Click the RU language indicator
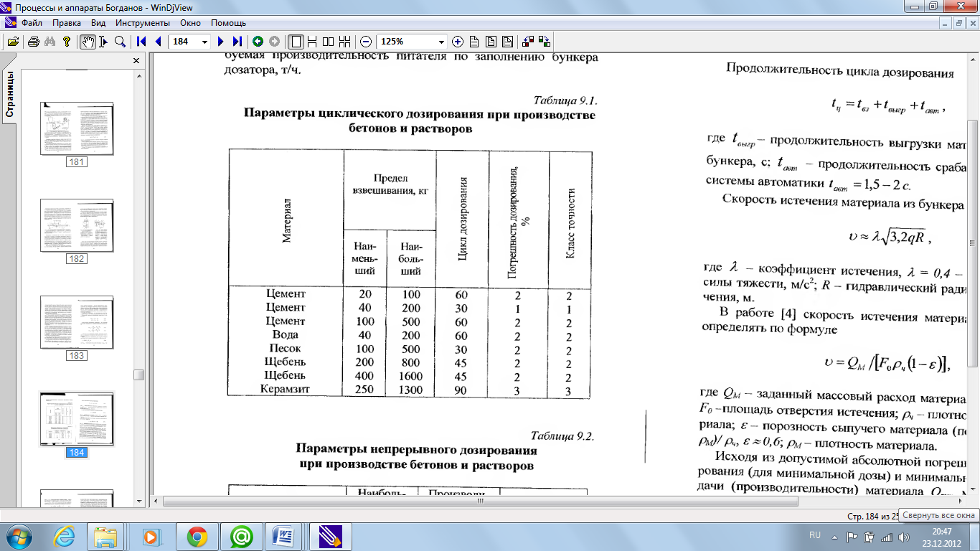This screenshot has height=551, width=980. tap(814, 535)
